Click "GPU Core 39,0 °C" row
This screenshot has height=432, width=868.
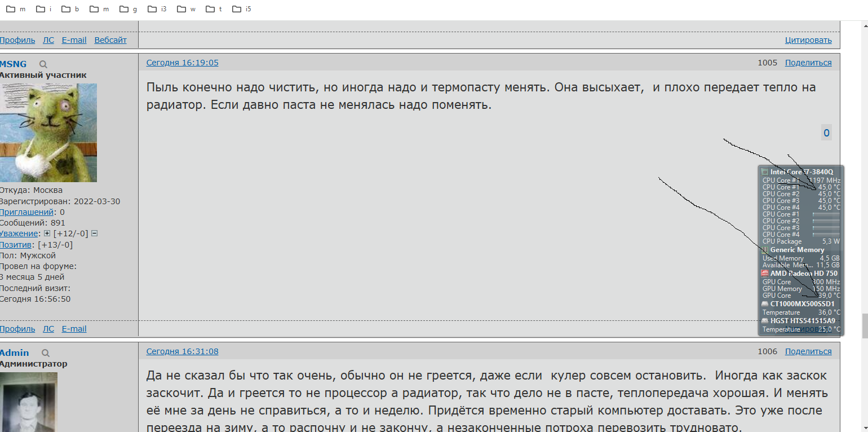point(801,296)
